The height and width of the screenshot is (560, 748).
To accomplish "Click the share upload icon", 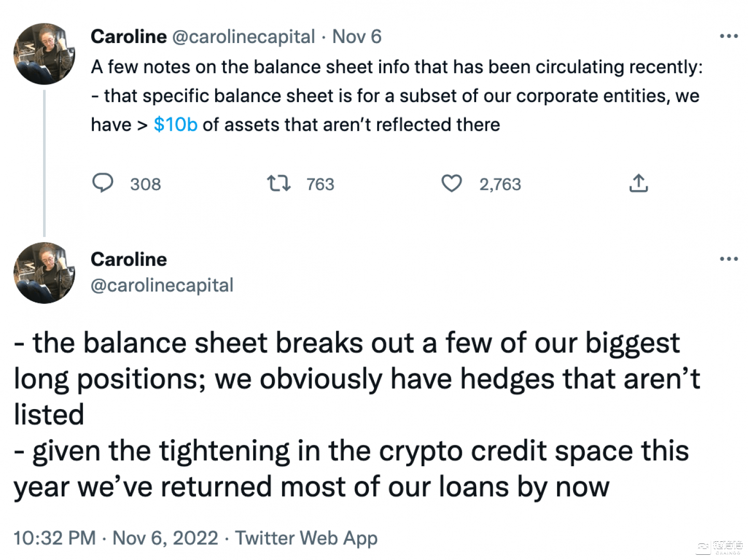I will [639, 184].
